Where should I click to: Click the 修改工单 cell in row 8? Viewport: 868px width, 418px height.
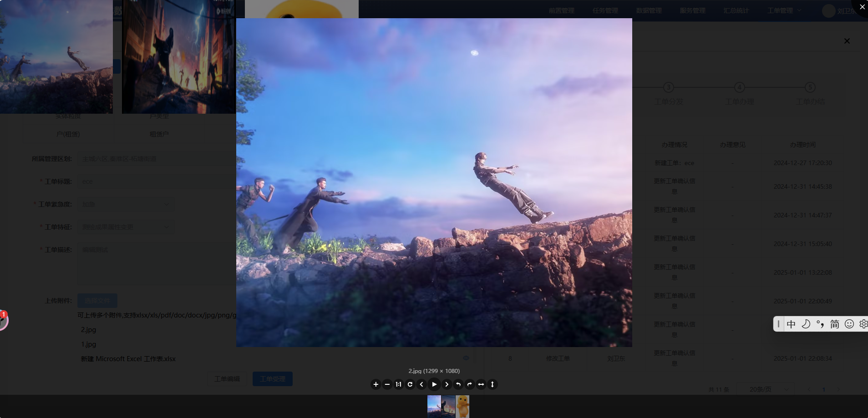[558, 358]
